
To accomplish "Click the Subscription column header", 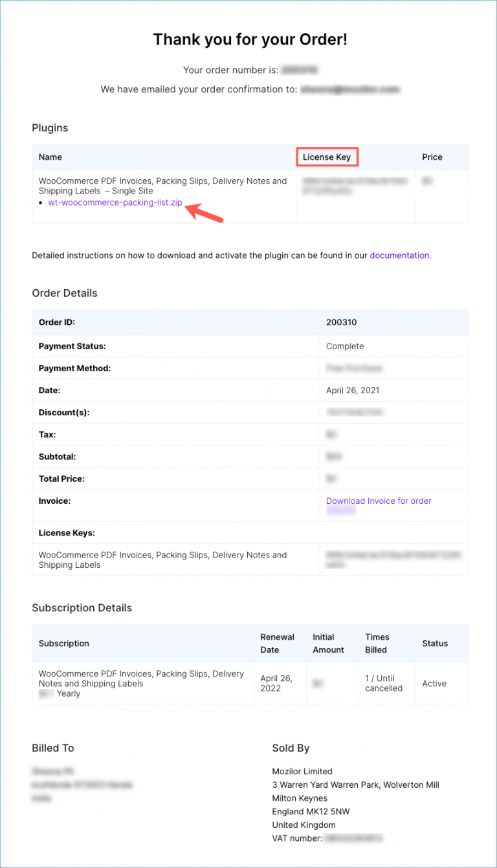I will (x=64, y=644).
